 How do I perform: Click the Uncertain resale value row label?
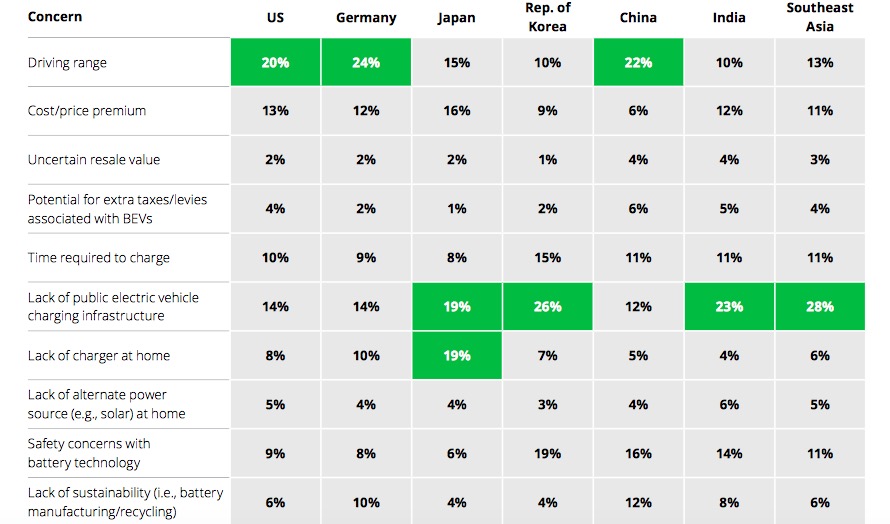coord(94,160)
